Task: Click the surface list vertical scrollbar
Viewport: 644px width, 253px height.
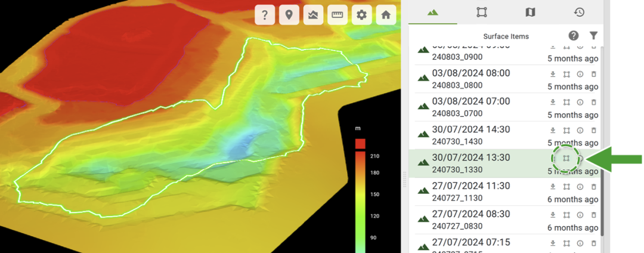Action: tap(602, 141)
